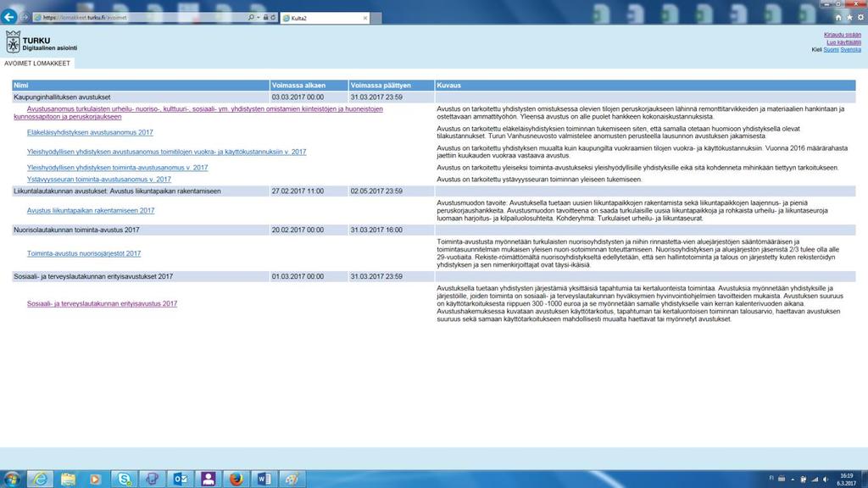Open browser Tools gear icon

click(x=860, y=18)
